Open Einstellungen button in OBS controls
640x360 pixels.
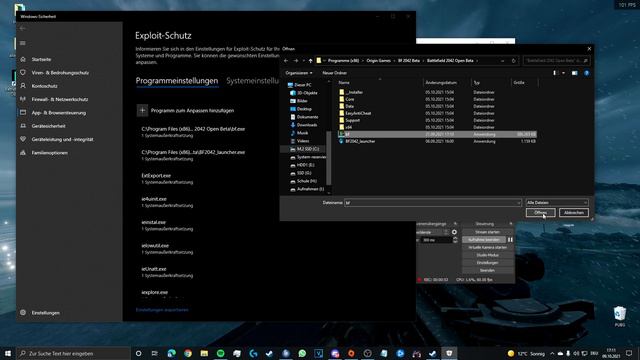click(487, 263)
